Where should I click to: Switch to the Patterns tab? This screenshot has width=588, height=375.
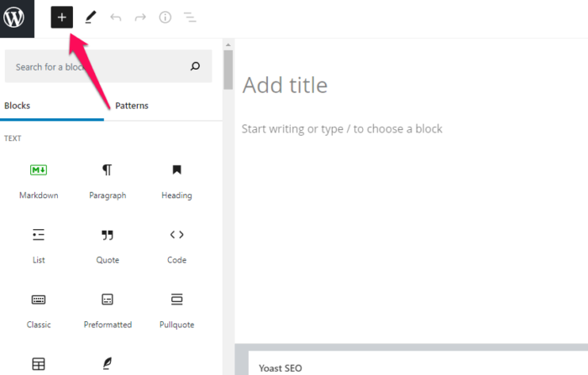(132, 106)
